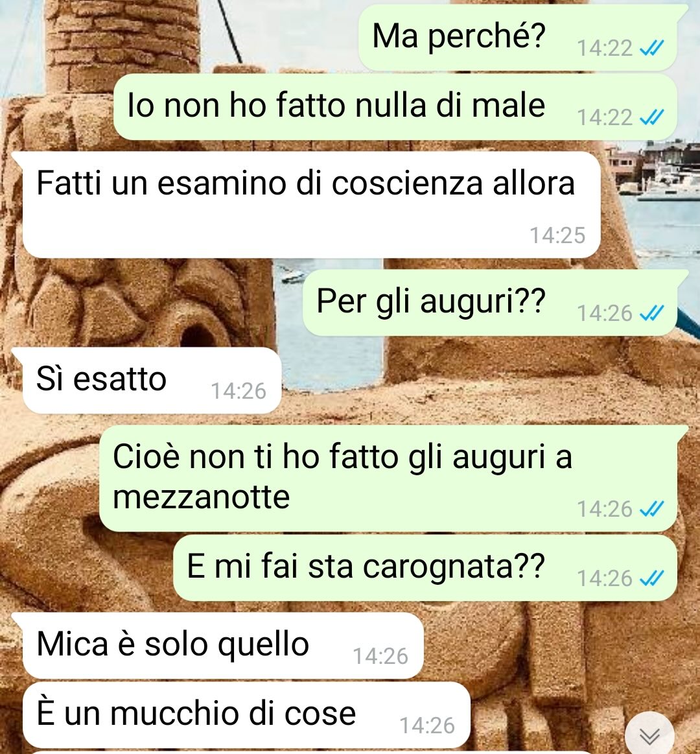Tap read receipt ticks on 'Ma perché?'
The height and width of the screenshot is (754, 700).
pyautogui.click(x=652, y=48)
